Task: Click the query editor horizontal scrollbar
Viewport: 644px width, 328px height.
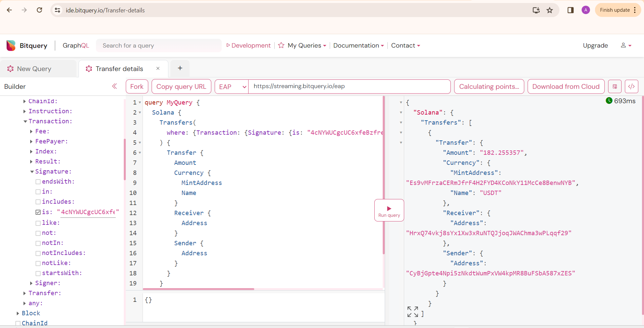Action: click(x=199, y=289)
